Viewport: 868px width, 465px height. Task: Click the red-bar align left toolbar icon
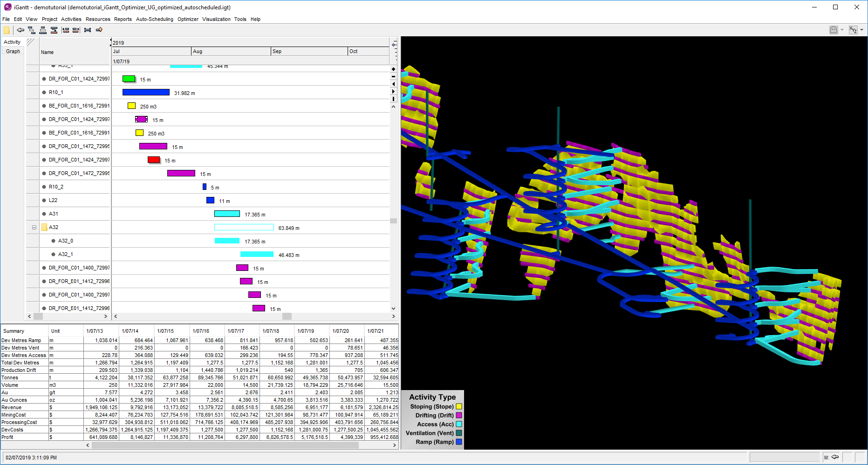65,30
